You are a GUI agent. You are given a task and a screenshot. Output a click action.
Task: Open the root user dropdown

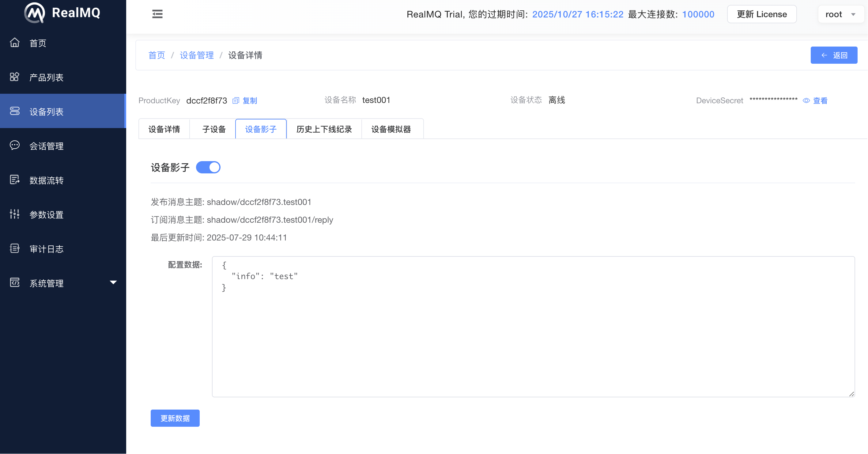841,14
